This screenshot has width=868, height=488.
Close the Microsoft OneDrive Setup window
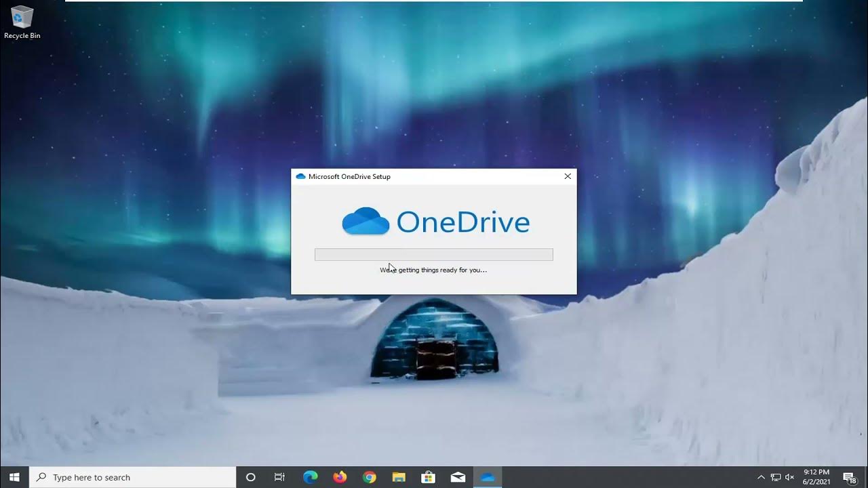pyautogui.click(x=568, y=176)
